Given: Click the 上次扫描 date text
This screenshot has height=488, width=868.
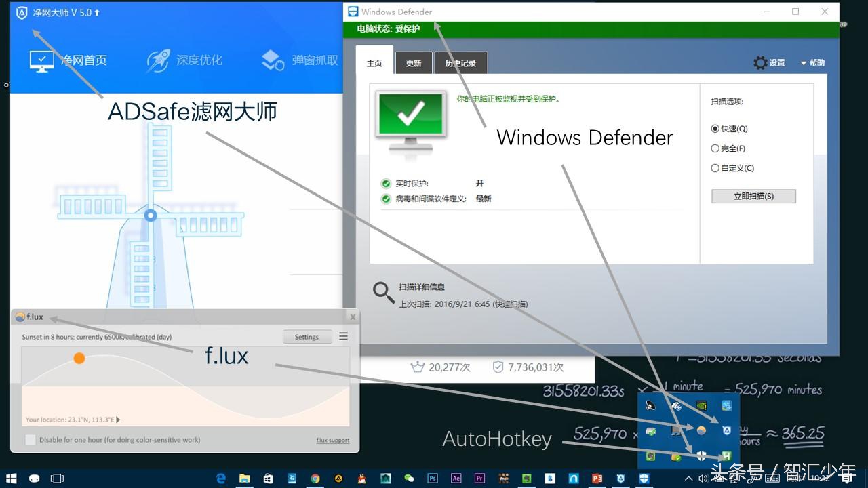Looking at the screenshot, I should pyautogui.click(x=462, y=304).
